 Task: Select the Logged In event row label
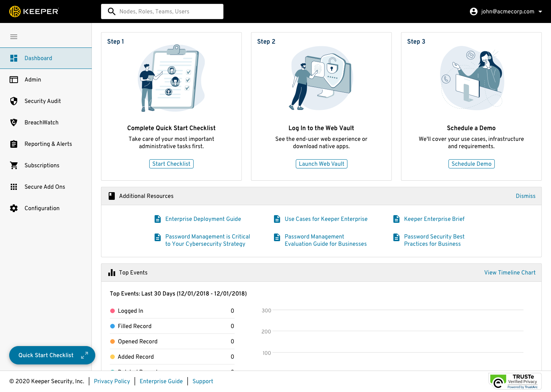130,311
